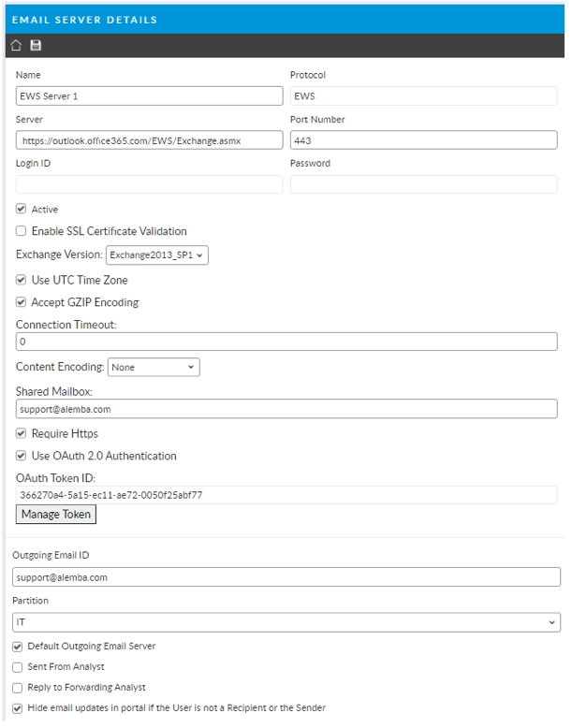Click the Connection Timeout field
The image size is (587, 728).
(x=286, y=342)
